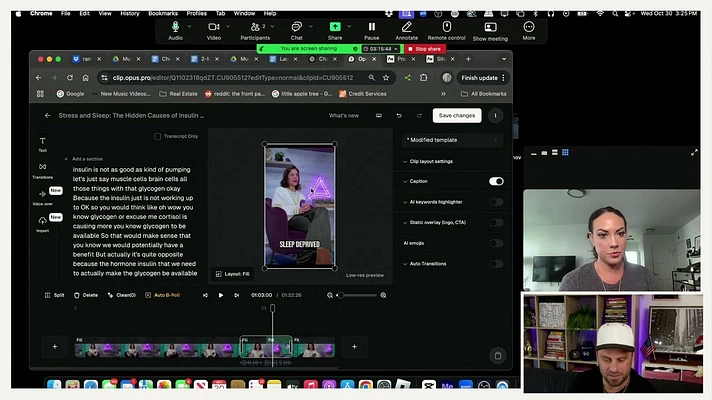The width and height of the screenshot is (712, 400).
Task: Open the File menu in menu bar
Action: tap(65, 14)
